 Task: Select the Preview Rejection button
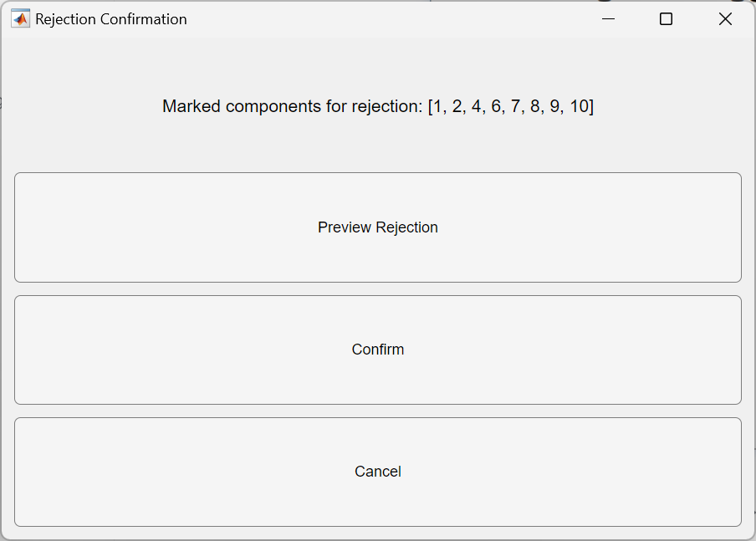(x=378, y=227)
